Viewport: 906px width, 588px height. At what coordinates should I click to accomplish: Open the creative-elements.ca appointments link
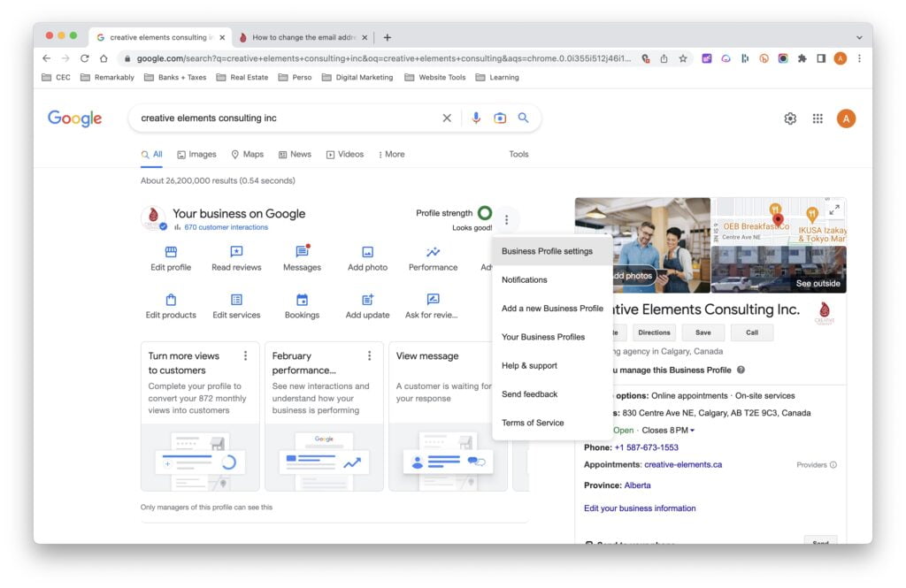(x=683, y=464)
